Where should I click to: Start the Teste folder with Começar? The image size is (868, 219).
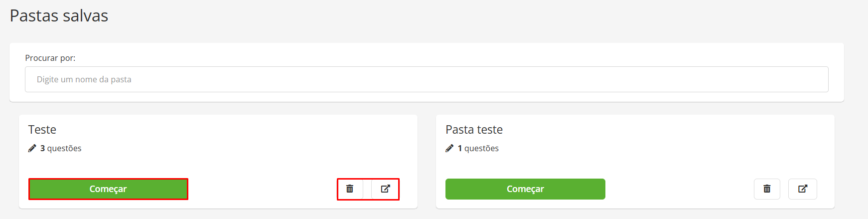108,189
